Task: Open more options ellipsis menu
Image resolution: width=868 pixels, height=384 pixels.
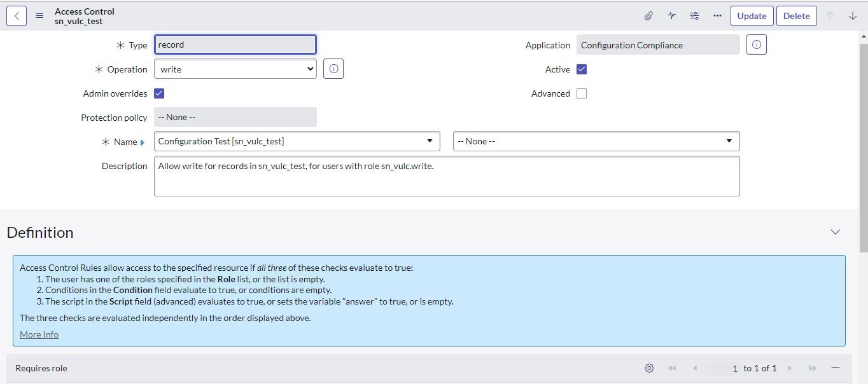Action: 717,16
